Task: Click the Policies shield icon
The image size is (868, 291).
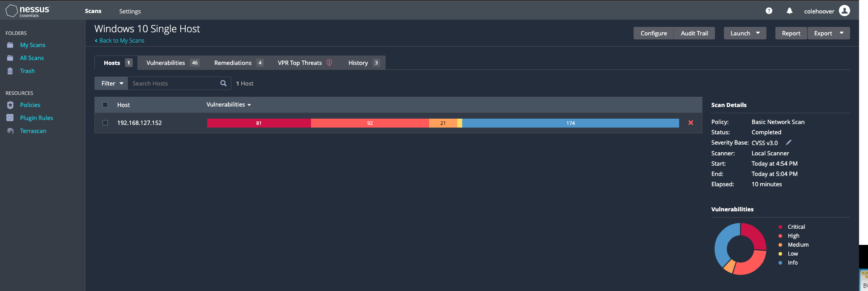Action: 10,105
